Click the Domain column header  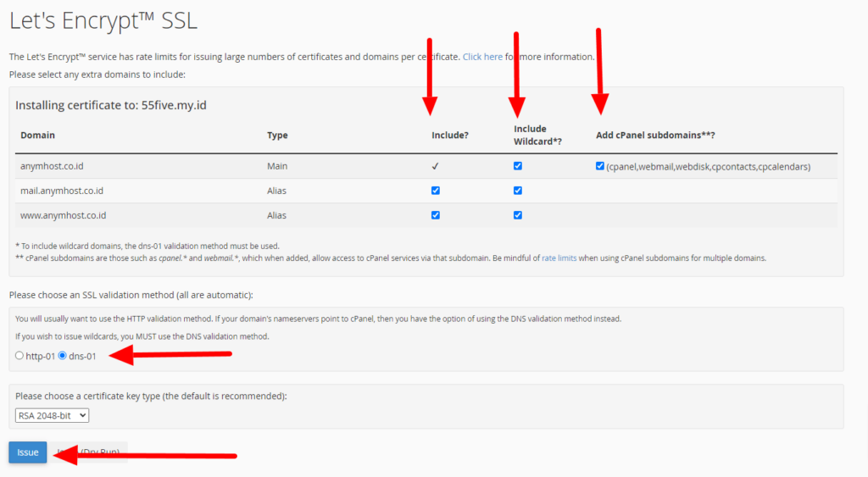coord(37,136)
